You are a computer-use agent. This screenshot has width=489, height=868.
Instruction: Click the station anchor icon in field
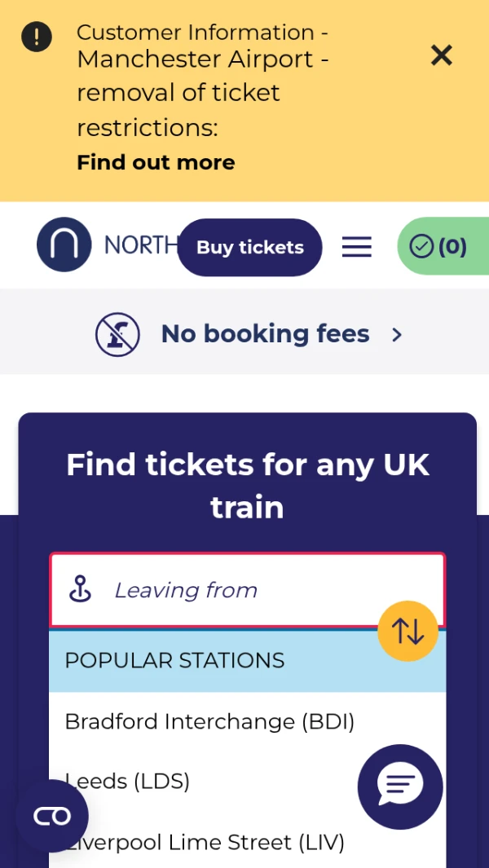(80, 589)
